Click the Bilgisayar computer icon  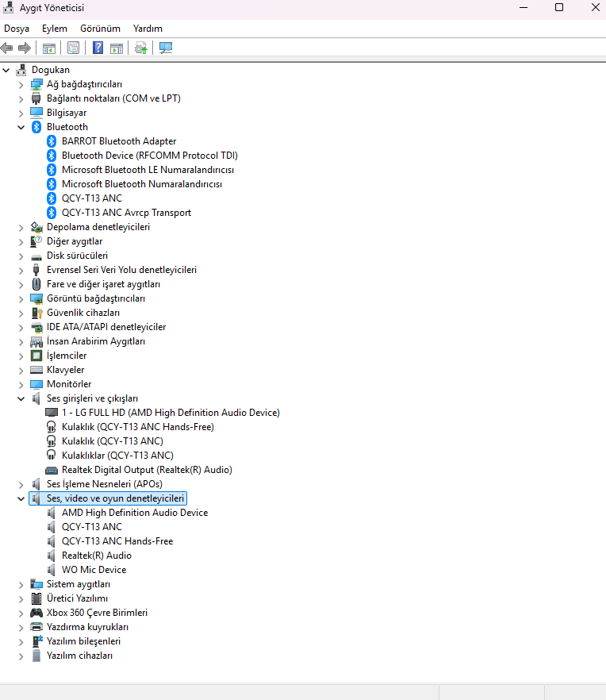coord(36,113)
